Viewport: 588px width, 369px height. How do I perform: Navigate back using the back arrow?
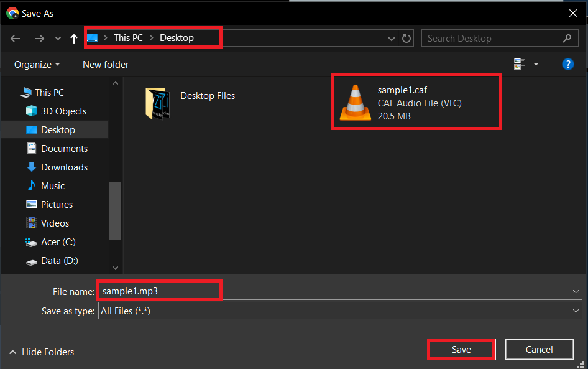click(15, 38)
